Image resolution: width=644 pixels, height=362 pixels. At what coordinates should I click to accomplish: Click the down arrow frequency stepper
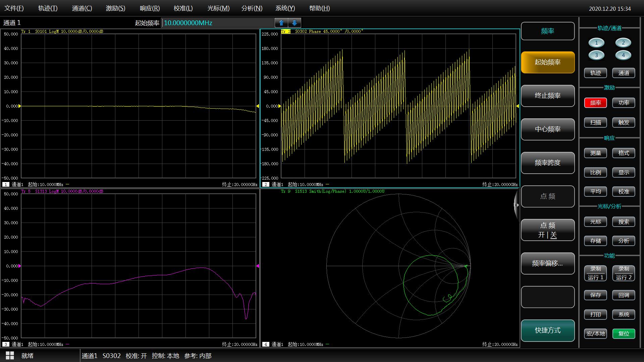pos(294,23)
